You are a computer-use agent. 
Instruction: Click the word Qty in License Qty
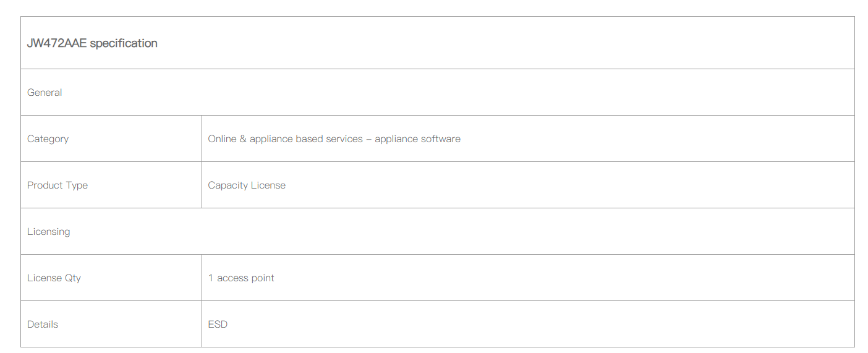point(73,278)
